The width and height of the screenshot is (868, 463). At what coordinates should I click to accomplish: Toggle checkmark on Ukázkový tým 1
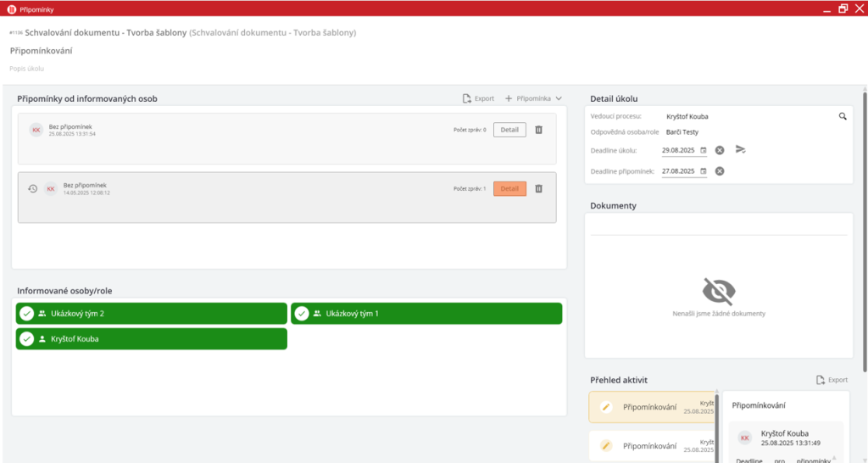[x=302, y=314]
